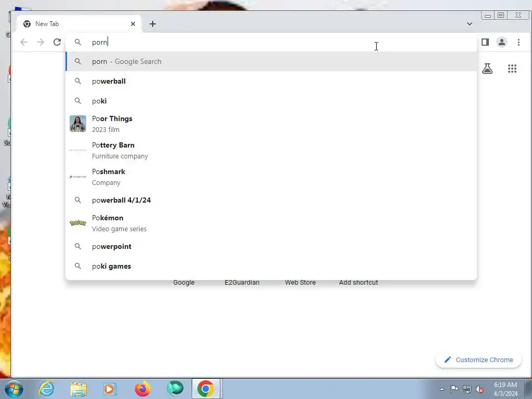Go back with the back arrow

coord(24,42)
